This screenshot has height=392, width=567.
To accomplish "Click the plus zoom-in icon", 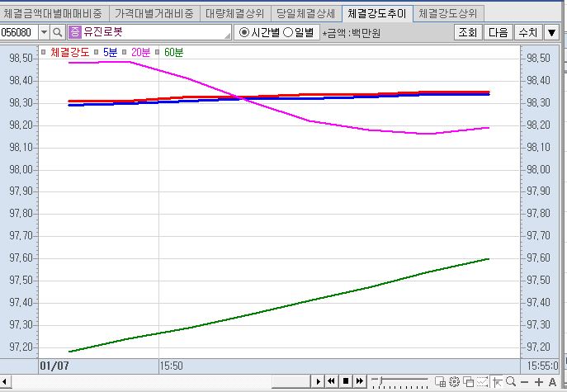I will tap(539, 381).
